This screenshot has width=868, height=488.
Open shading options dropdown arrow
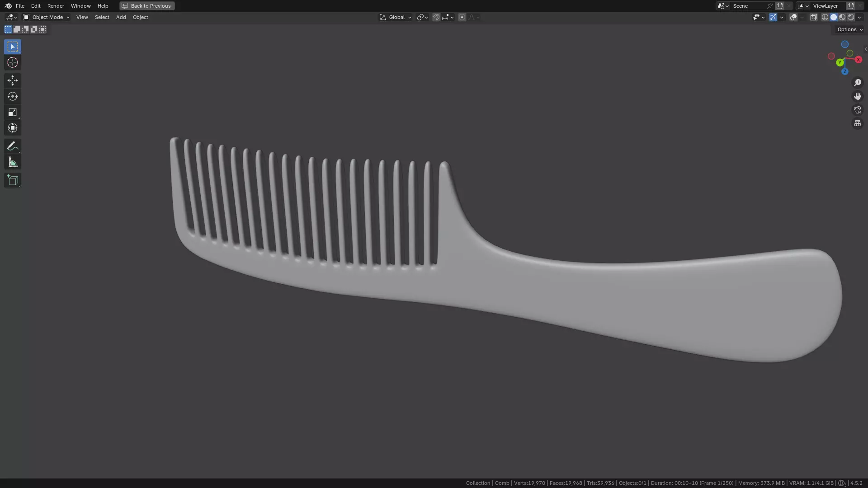pos(859,17)
